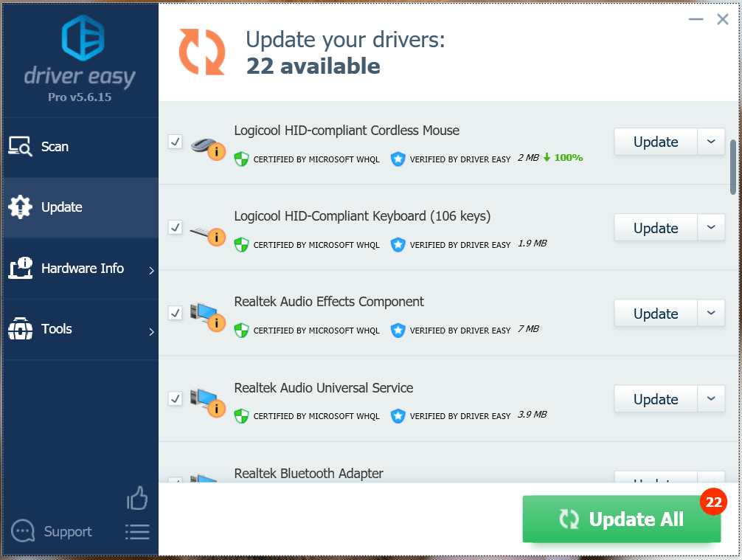Expand the Hardware Info submenu arrow
Image resolution: width=742 pixels, height=560 pixels.
(151, 270)
